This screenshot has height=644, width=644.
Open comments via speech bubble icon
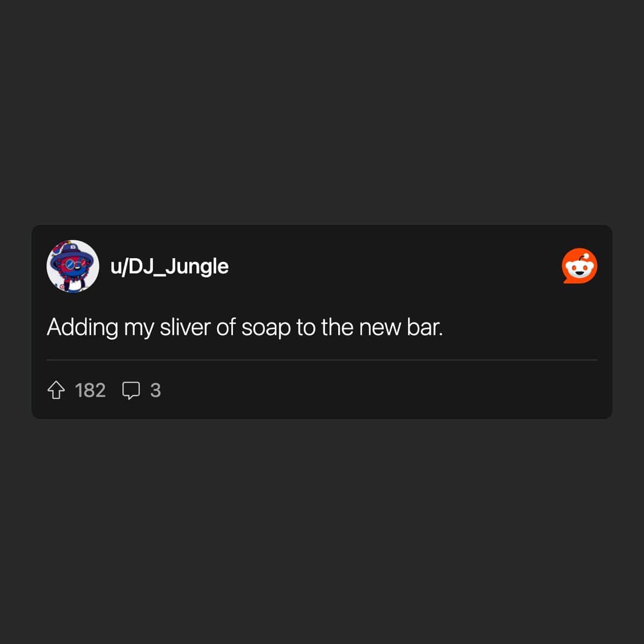tap(131, 391)
